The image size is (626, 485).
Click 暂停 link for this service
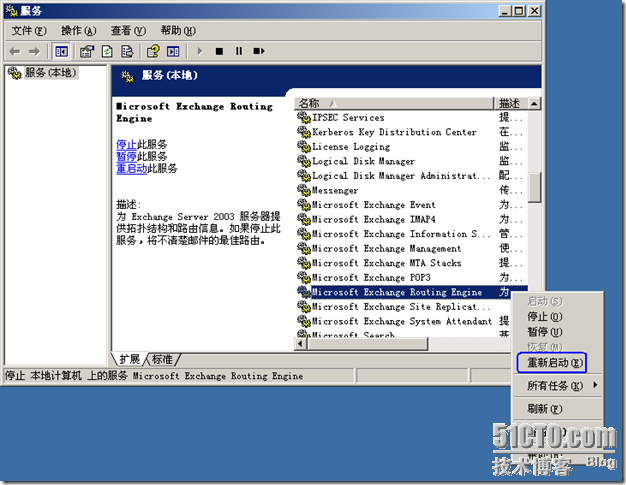click(x=126, y=156)
